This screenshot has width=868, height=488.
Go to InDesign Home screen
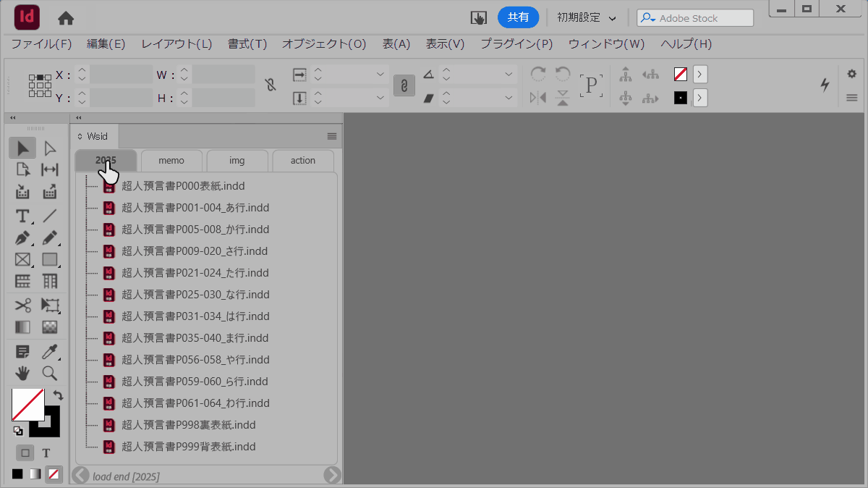(66, 18)
